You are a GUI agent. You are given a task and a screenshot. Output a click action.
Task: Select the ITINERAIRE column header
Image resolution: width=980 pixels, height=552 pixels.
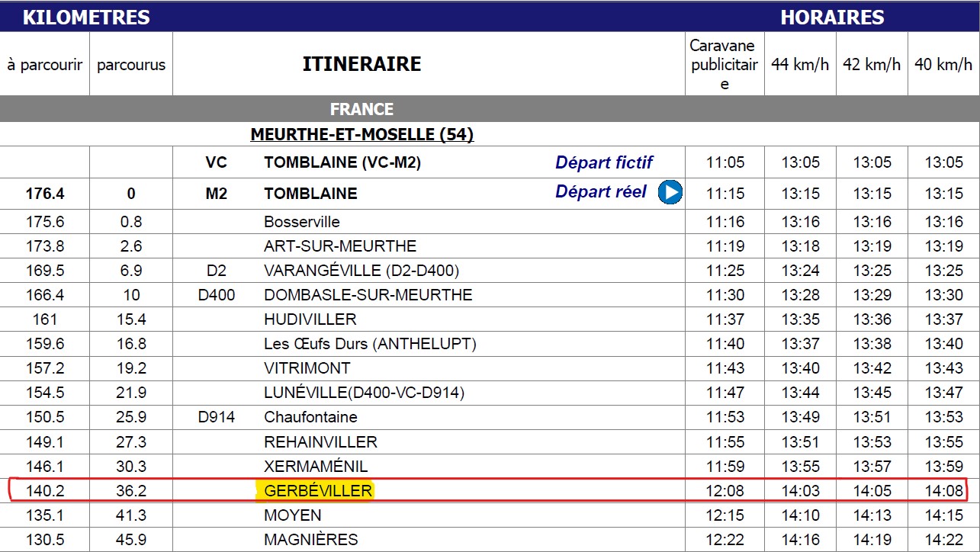[x=361, y=64]
